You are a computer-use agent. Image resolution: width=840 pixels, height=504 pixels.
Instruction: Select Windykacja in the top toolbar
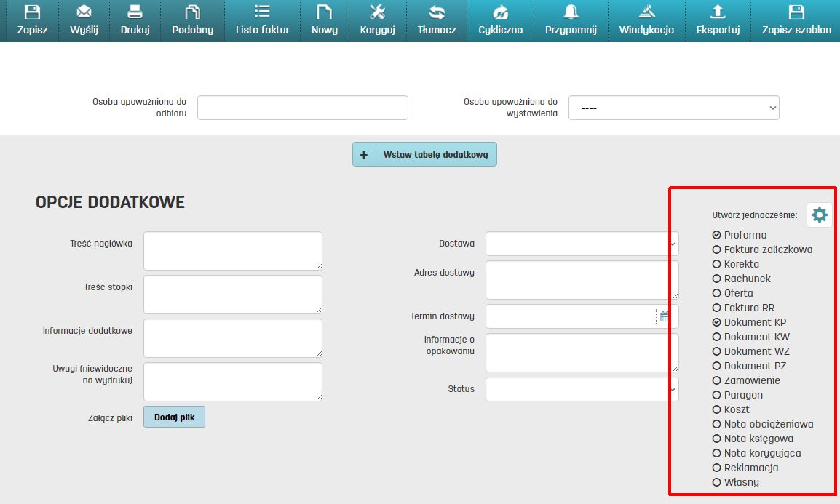(x=646, y=20)
